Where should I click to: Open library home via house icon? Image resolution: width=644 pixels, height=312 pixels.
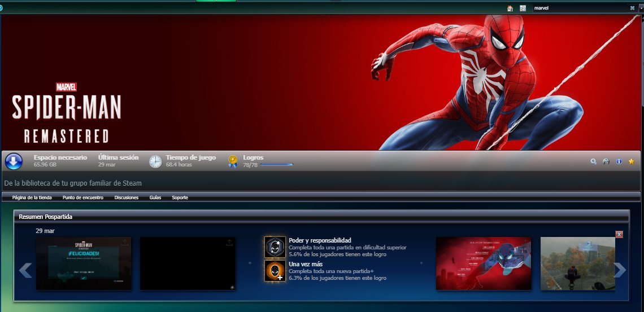click(x=510, y=8)
